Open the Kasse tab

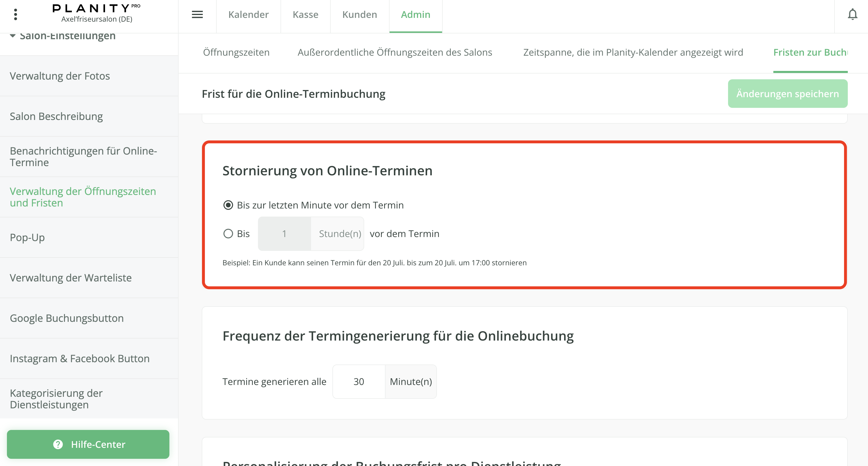[305, 14]
